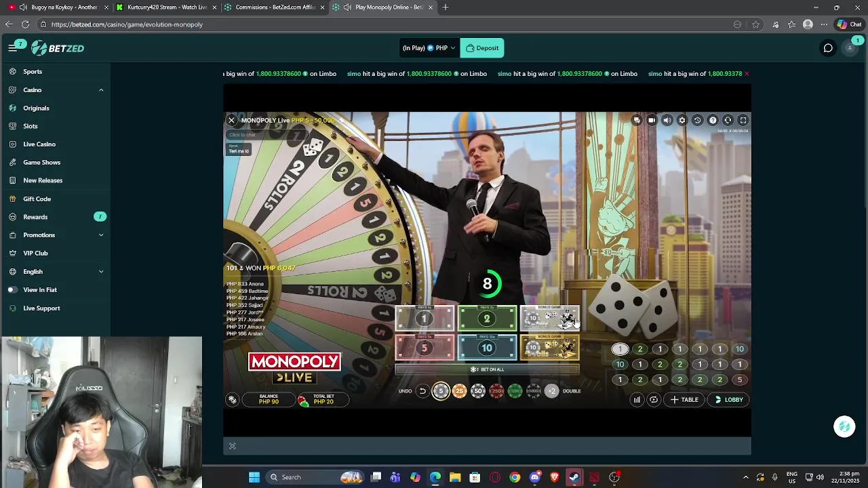Click the floating support widget icon
The width and height of the screenshot is (868, 488).
(844, 426)
